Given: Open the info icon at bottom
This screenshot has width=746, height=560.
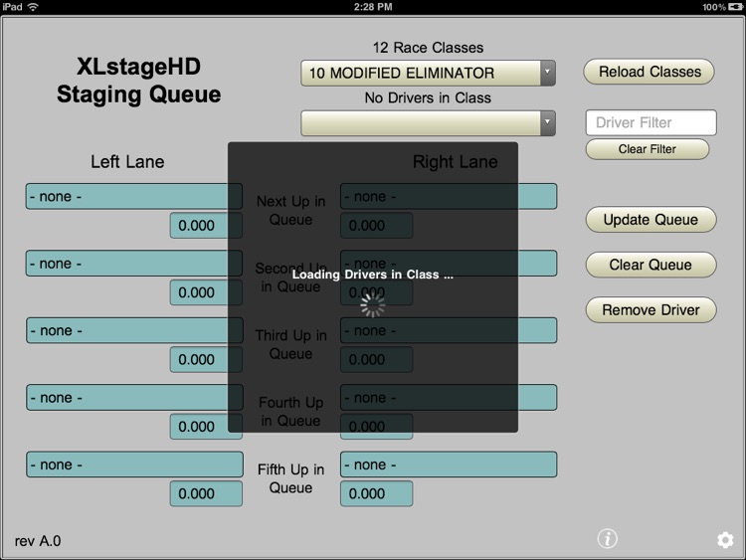Looking at the screenshot, I should pyautogui.click(x=608, y=538).
